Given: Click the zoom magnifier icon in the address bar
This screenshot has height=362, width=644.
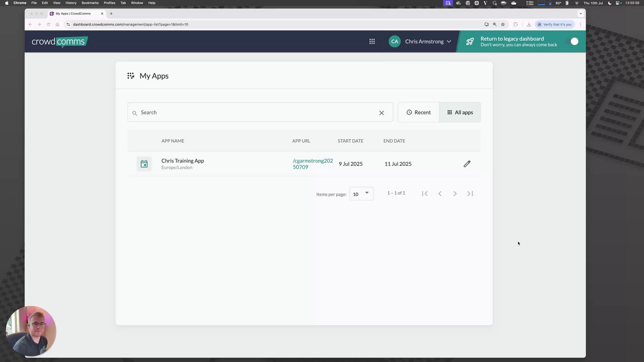Looking at the screenshot, I should coord(495,24).
